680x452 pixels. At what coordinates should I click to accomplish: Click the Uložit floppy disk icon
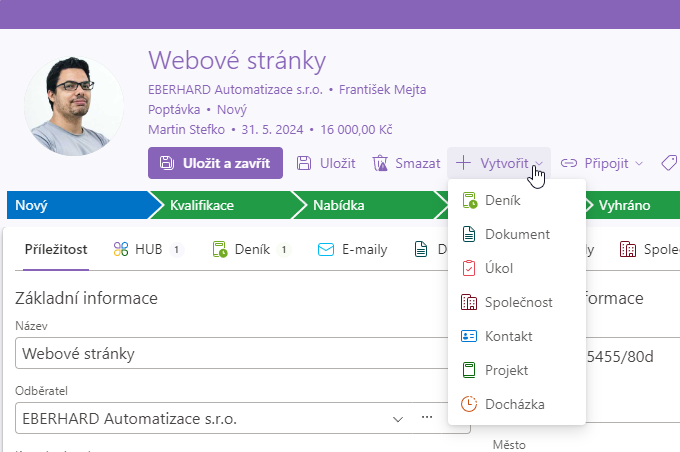click(304, 163)
